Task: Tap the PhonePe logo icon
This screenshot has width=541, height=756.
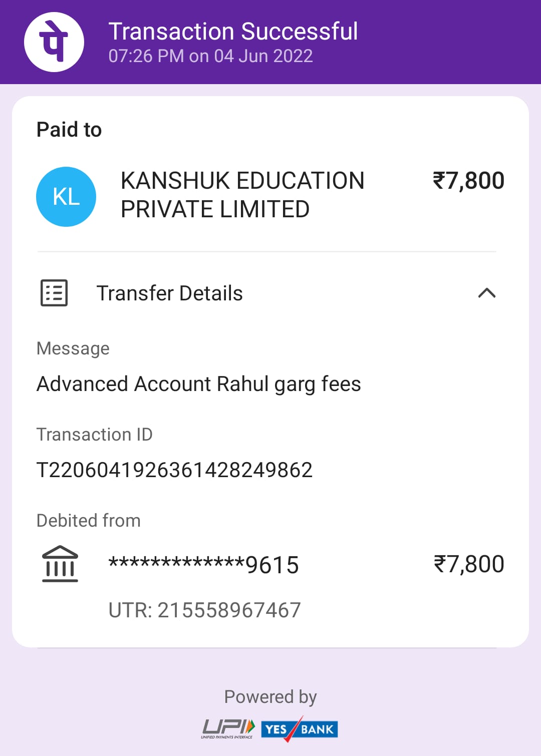Action: [54, 42]
